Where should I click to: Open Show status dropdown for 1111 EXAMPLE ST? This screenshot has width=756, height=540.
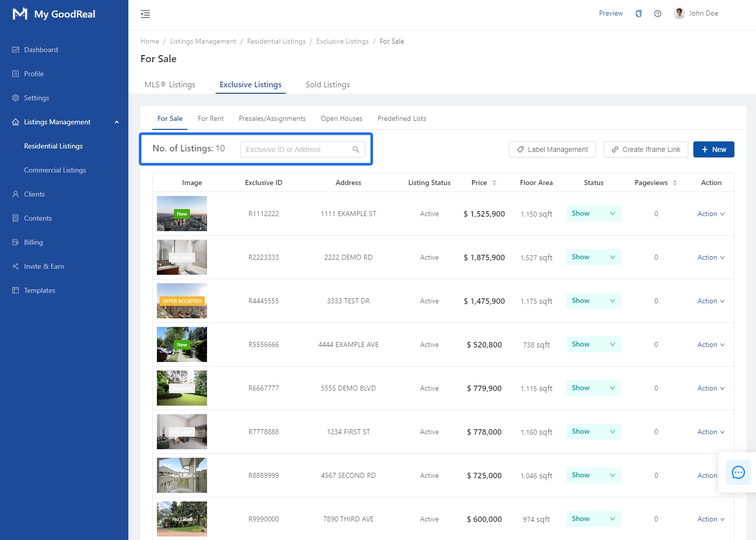click(x=594, y=214)
